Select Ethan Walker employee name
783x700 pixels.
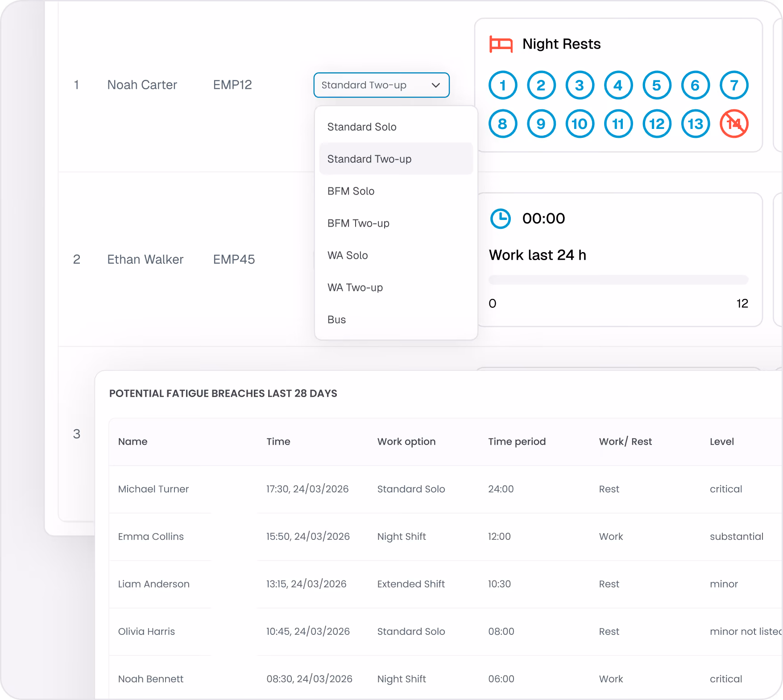click(145, 259)
